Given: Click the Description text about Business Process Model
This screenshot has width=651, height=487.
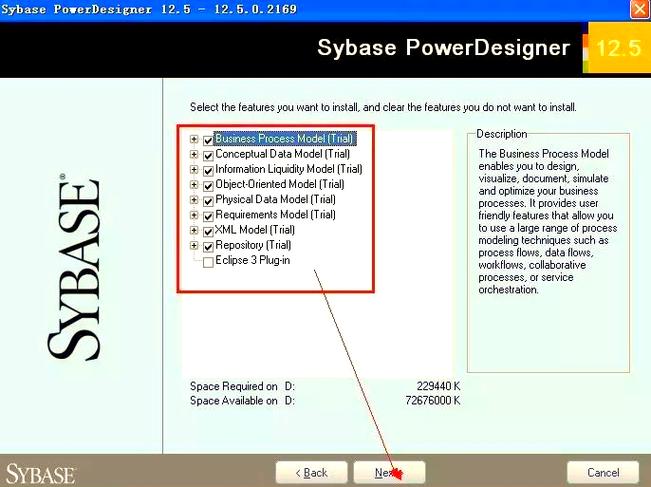Looking at the screenshot, I should click(x=547, y=222).
